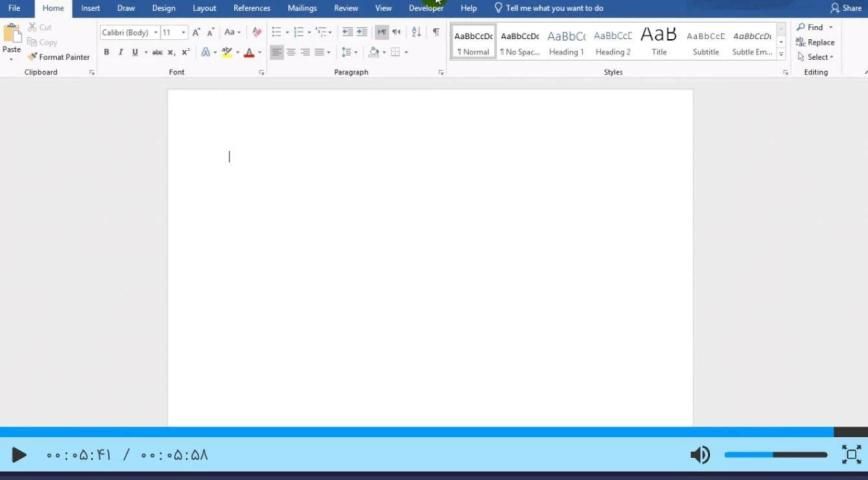Viewport: 868px width, 480px height.
Task: Click the Sort paragraph icon
Action: [x=416, y=32]
